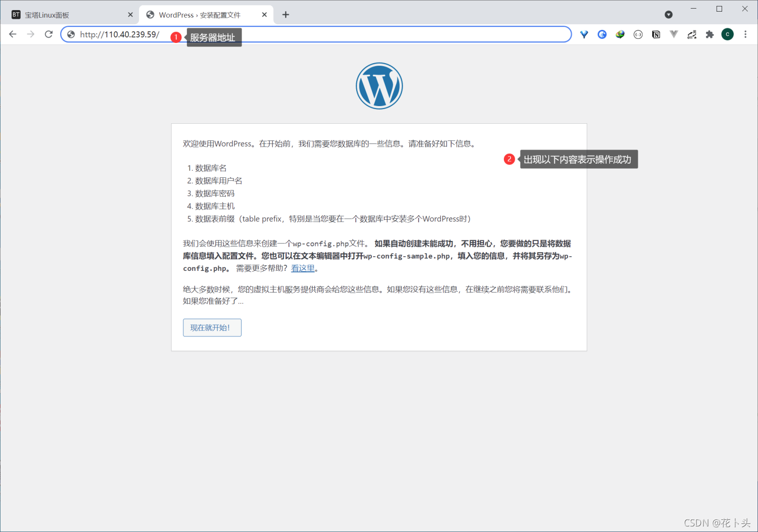Click the 数据库主机 list item
Image resolution: width=758 pixels, height=532 pixels.
(215, 206)
